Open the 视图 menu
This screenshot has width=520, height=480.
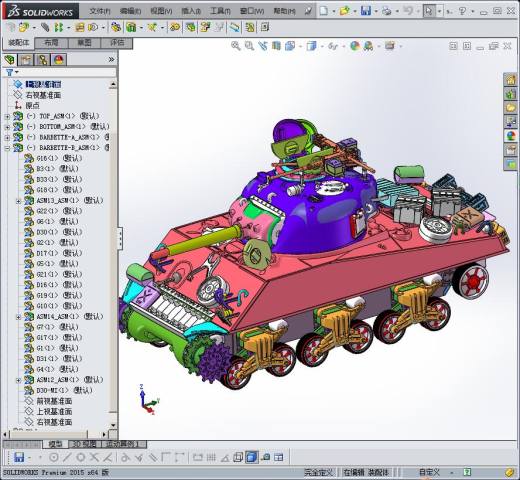tap(161, 11)
